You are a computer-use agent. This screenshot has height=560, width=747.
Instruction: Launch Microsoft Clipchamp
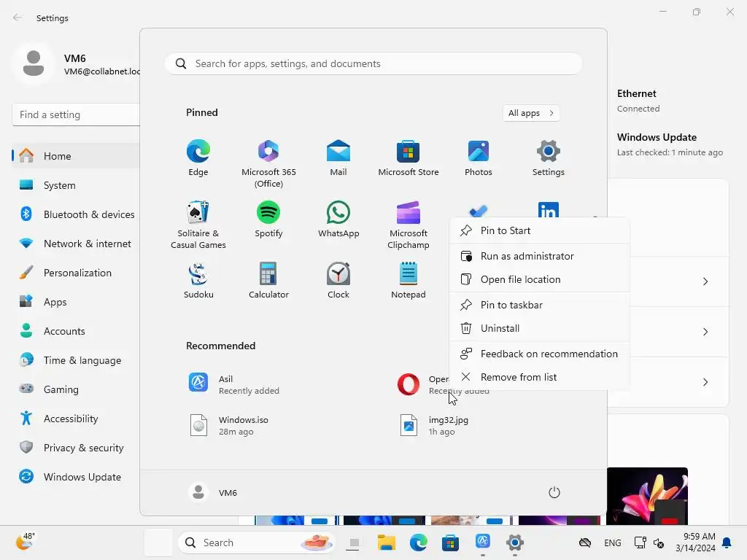pyautogui.click(x=409, y=225)
